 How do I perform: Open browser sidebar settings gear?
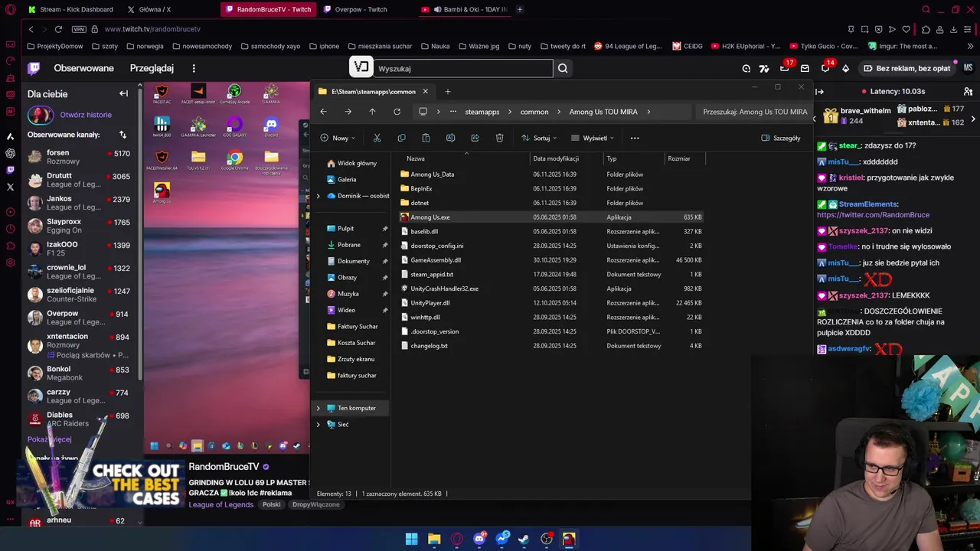pyautogui.click(x=10, y=262)
